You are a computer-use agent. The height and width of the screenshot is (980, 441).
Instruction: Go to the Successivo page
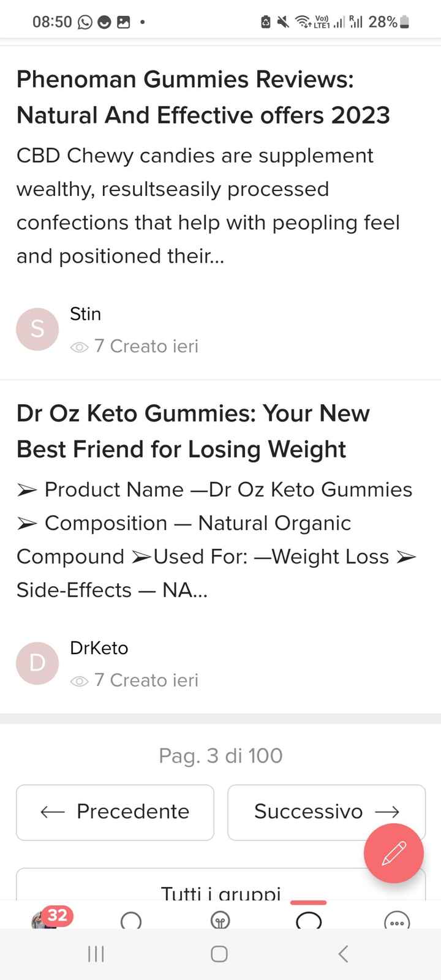point(326,812)
